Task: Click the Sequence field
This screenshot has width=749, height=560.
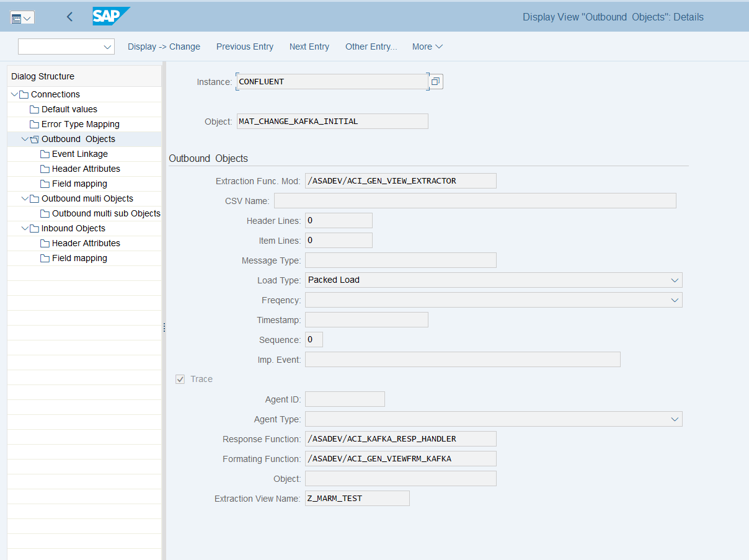Action: (314, 340)
